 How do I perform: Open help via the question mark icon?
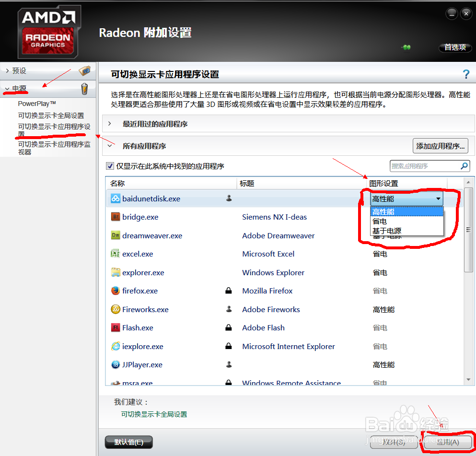tap(466, 74)
